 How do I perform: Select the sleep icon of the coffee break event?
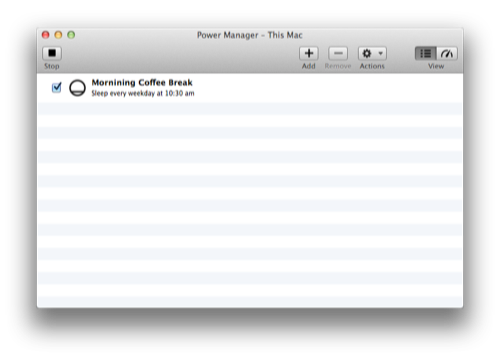77,88
